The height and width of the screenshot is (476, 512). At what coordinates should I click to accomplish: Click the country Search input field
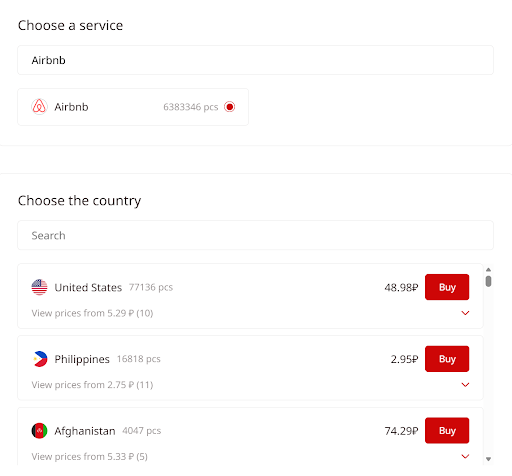point(255,235)
